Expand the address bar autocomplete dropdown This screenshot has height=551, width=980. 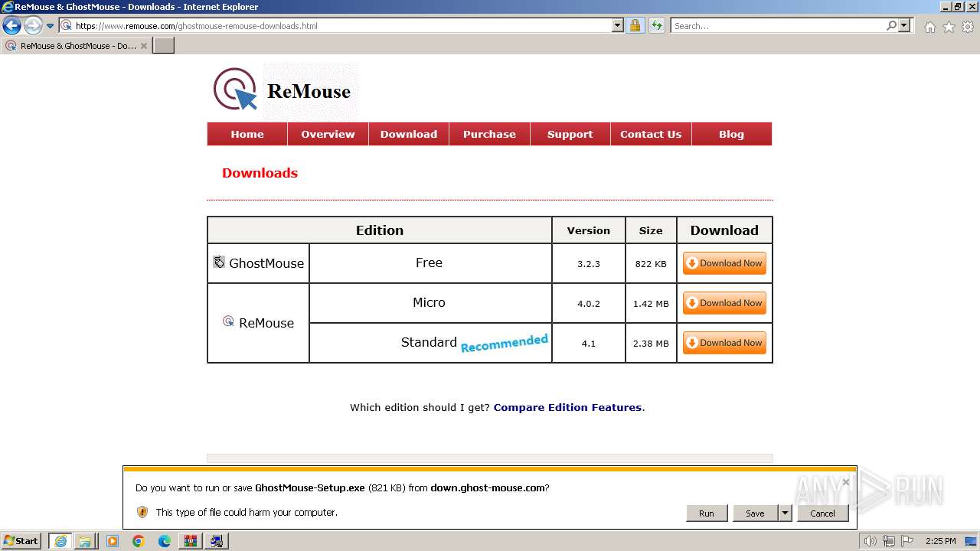point(618,25)
